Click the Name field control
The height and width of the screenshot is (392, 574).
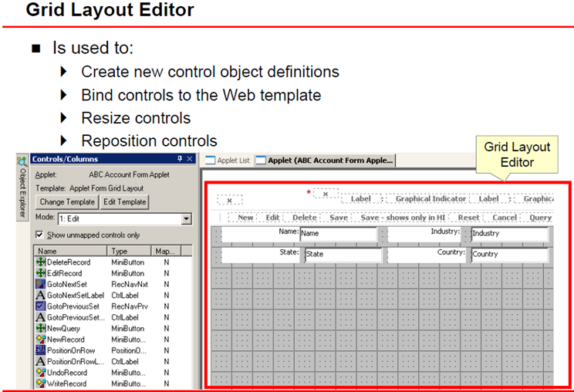pos(338,234)
